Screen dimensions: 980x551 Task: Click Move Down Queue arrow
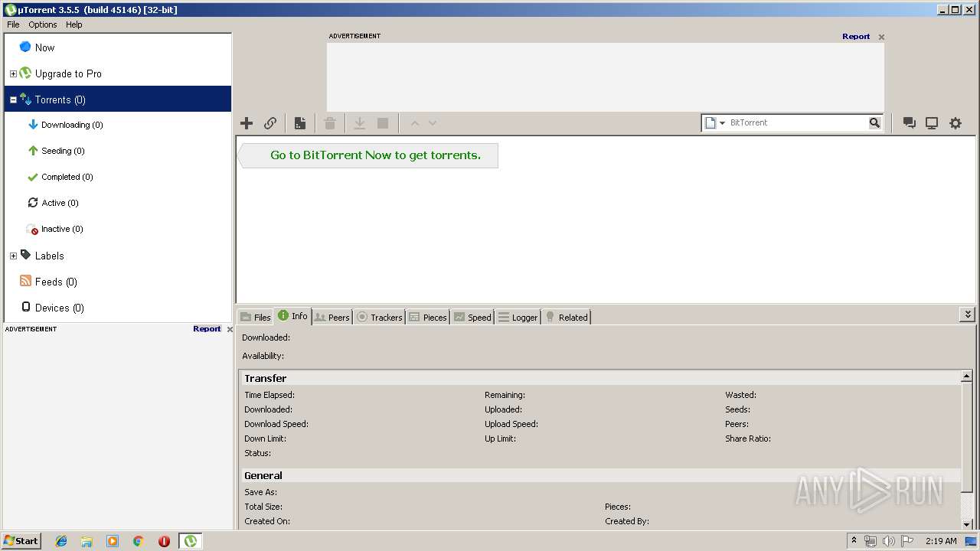(433, 123)
